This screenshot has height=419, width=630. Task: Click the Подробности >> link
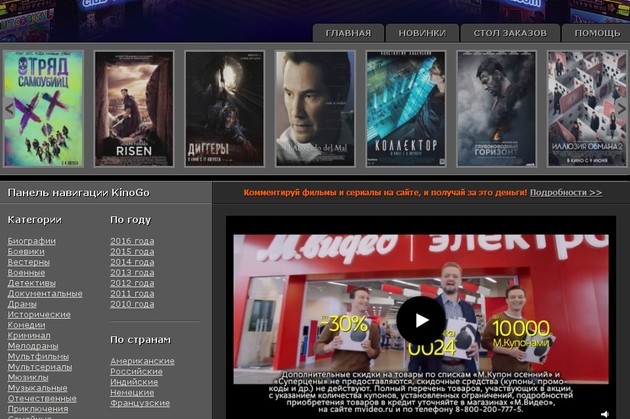[566, 192]
